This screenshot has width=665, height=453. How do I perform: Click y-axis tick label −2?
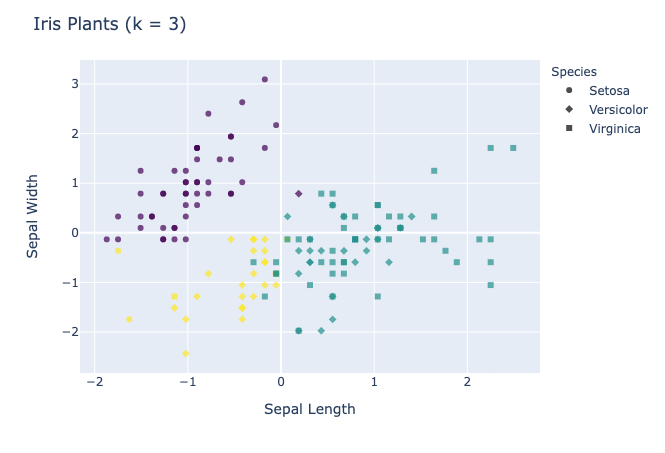click(70, 332)
